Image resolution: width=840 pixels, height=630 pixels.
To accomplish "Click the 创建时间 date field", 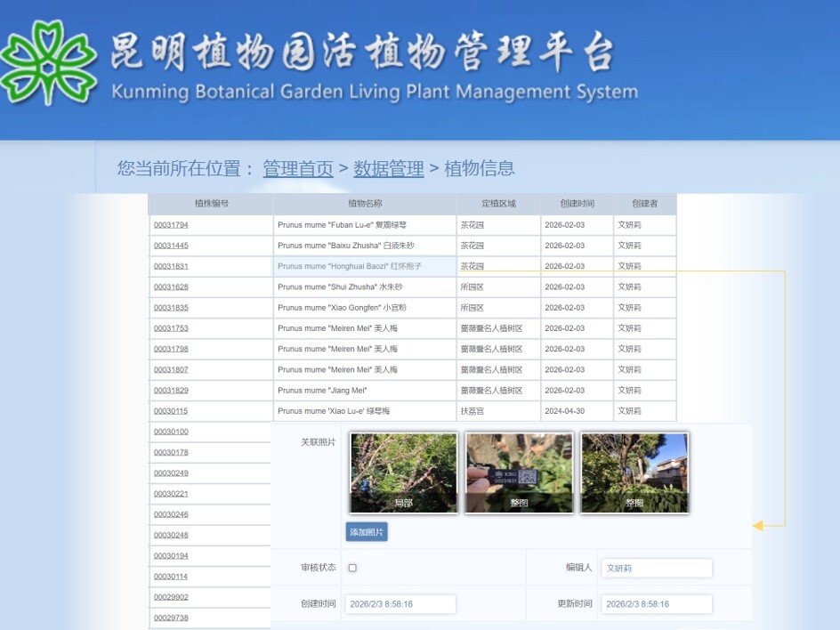I will tap(400, 604).
